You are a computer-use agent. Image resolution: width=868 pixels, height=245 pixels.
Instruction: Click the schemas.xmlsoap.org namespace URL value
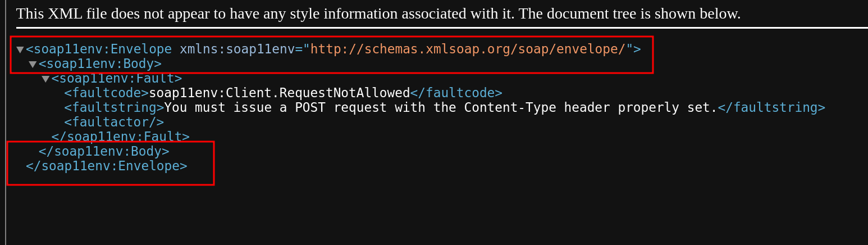[x=468, y=49]
